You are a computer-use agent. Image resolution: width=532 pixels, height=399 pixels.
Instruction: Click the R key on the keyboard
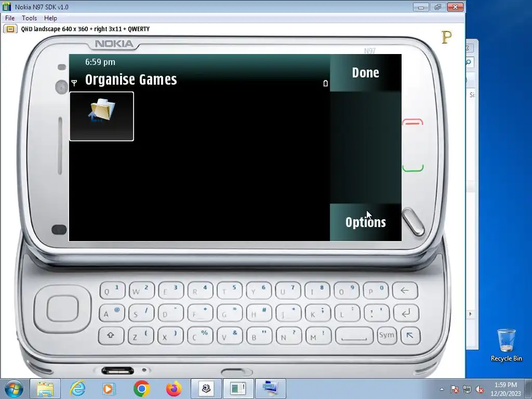[200, 290]
